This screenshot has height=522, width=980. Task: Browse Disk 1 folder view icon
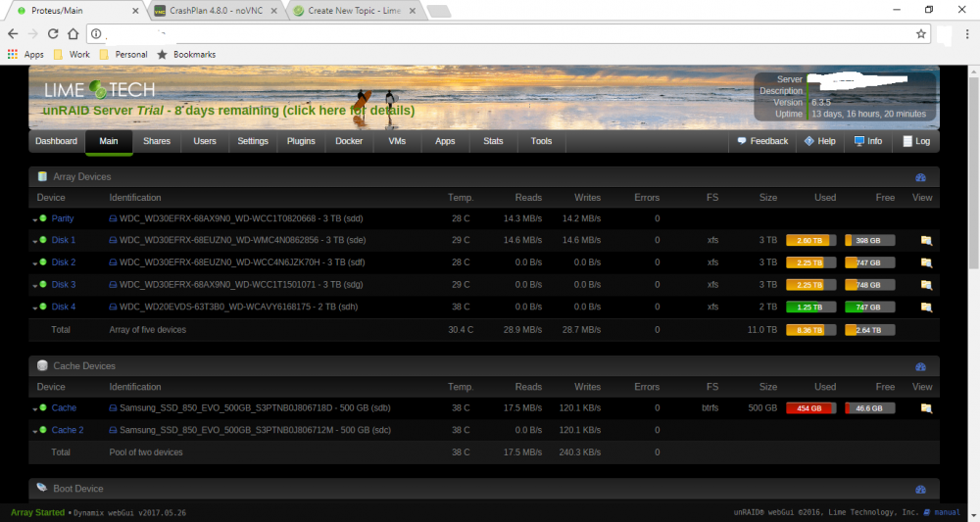click(926, 240)
